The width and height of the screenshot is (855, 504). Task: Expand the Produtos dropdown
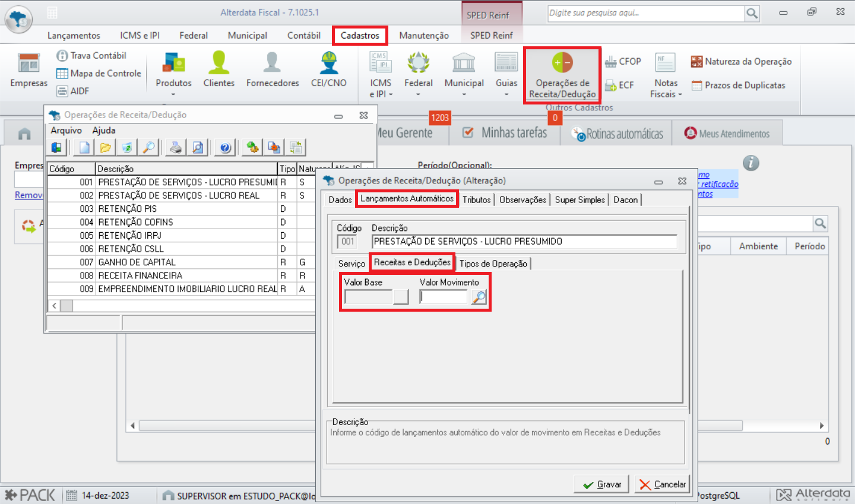click(173, 94)
